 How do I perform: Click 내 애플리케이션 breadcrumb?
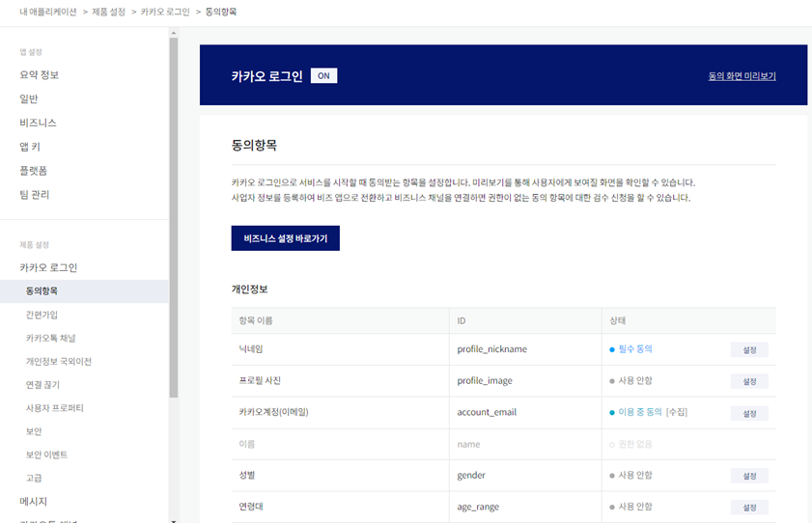pyautogui.click(x=48, y=12)
